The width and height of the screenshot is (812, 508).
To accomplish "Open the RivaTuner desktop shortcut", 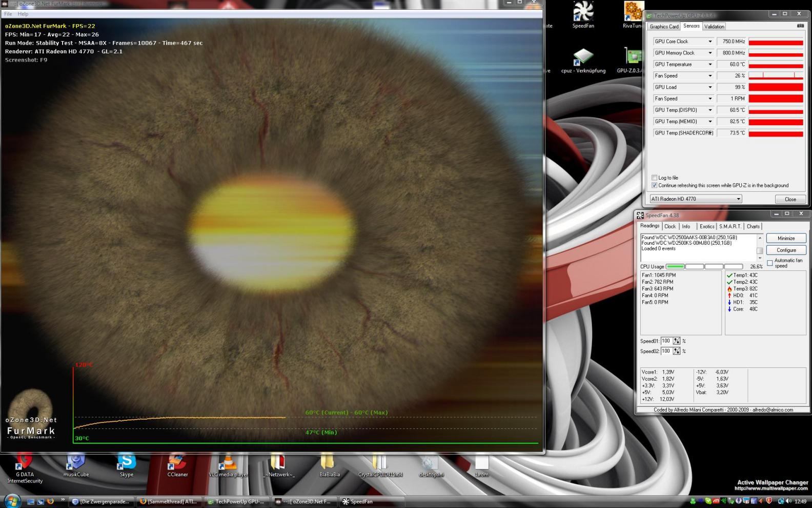I will click(x=633, y=15).
